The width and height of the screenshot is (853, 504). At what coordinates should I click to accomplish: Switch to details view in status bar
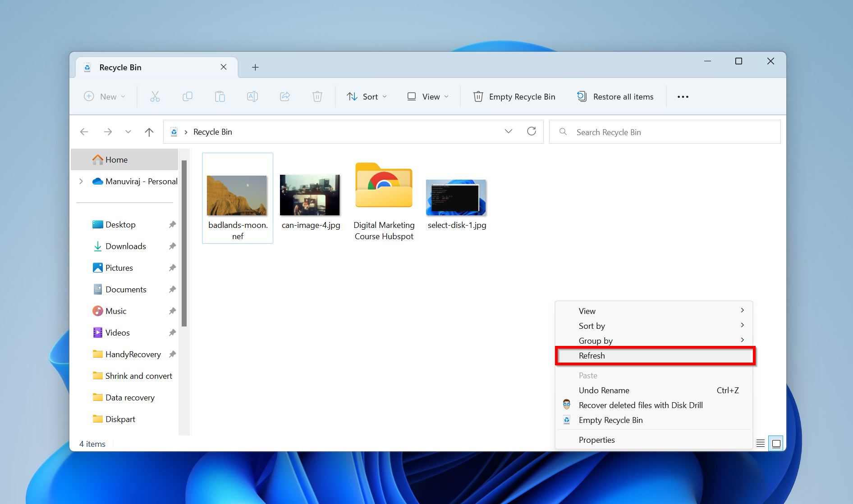coord(760,443)
